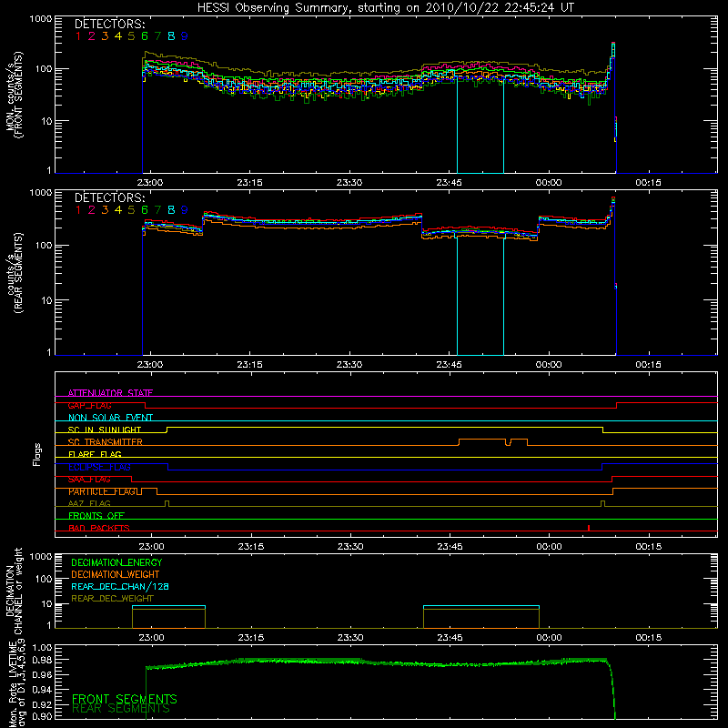The width and height of the screenshot is (728, 728).
Task: Click detector number 2 in the rear segments legend
Action: coord(92,210)
